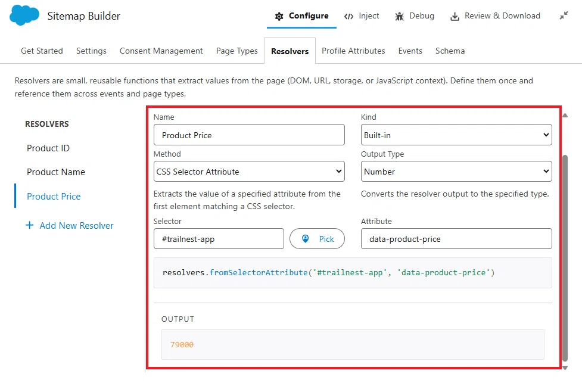Click the scrollbar down arrow
Viewport: 582px width, 392px height.
point(565,368)
